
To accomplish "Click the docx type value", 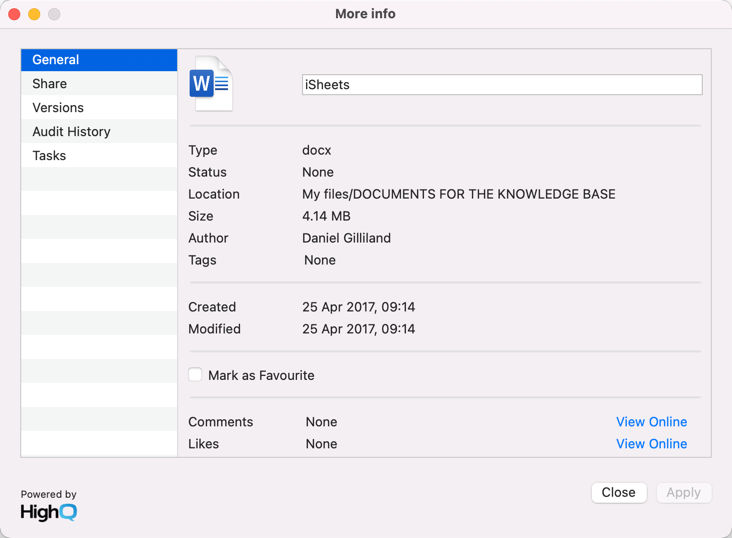I will tap(317, 150).
